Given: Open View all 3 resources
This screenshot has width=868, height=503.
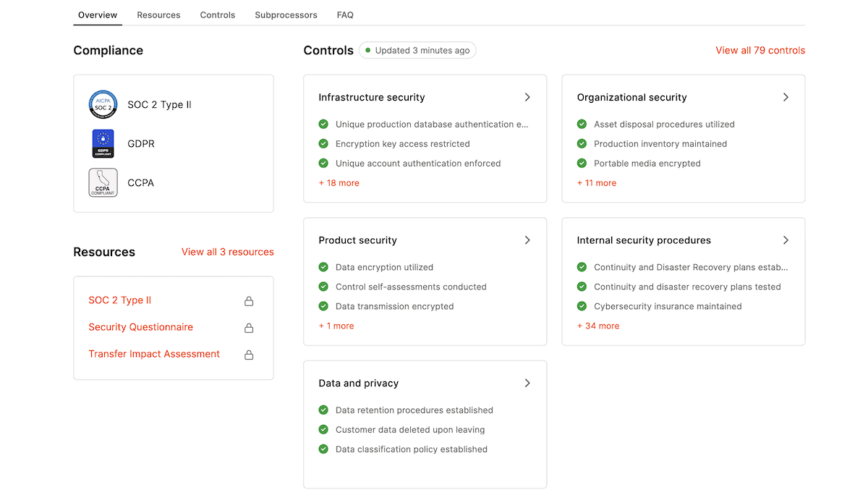Looking at the screenshot, I should click(x=227, y=251).
